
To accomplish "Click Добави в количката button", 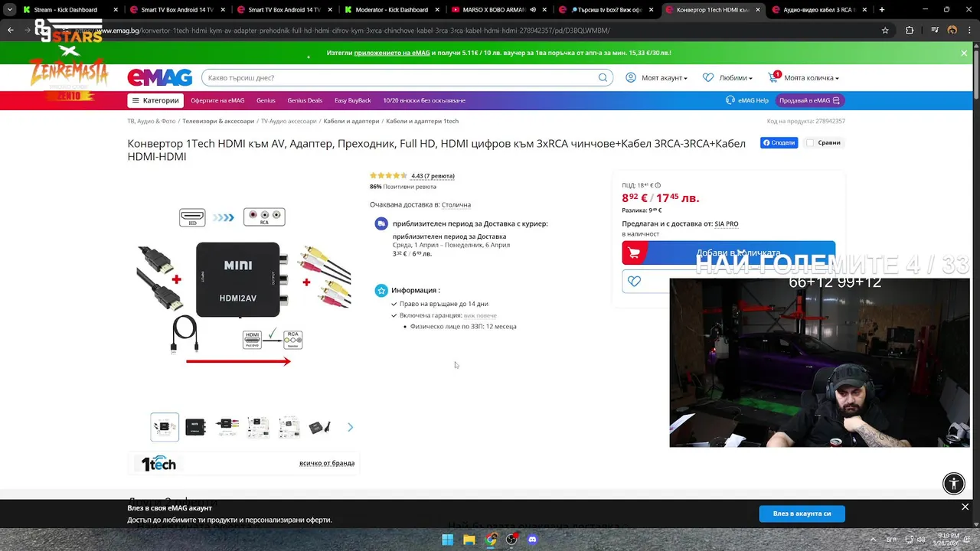I will [x=728, y=253].
